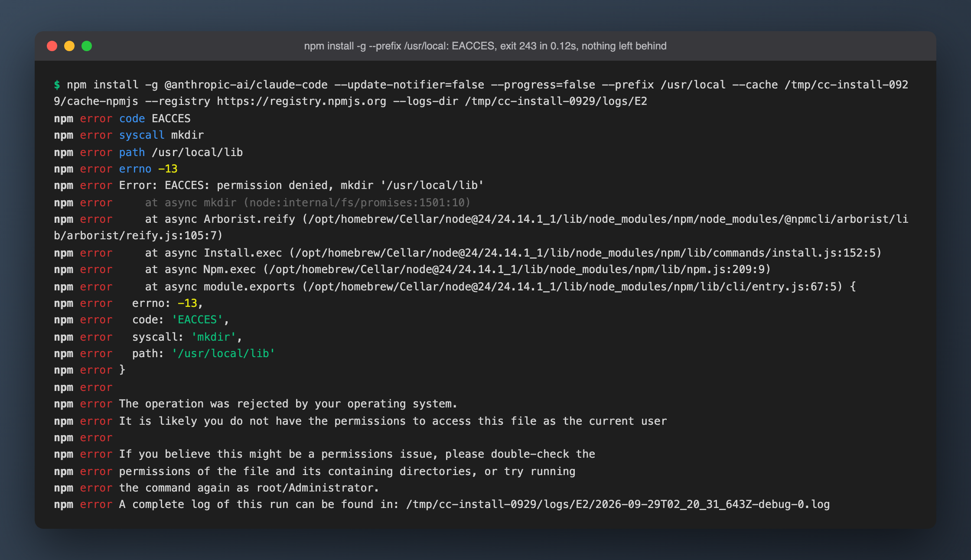Click the '--update-notifier=false' flag
Viewport: 971px width, 560px height.
tap(409, 85)
